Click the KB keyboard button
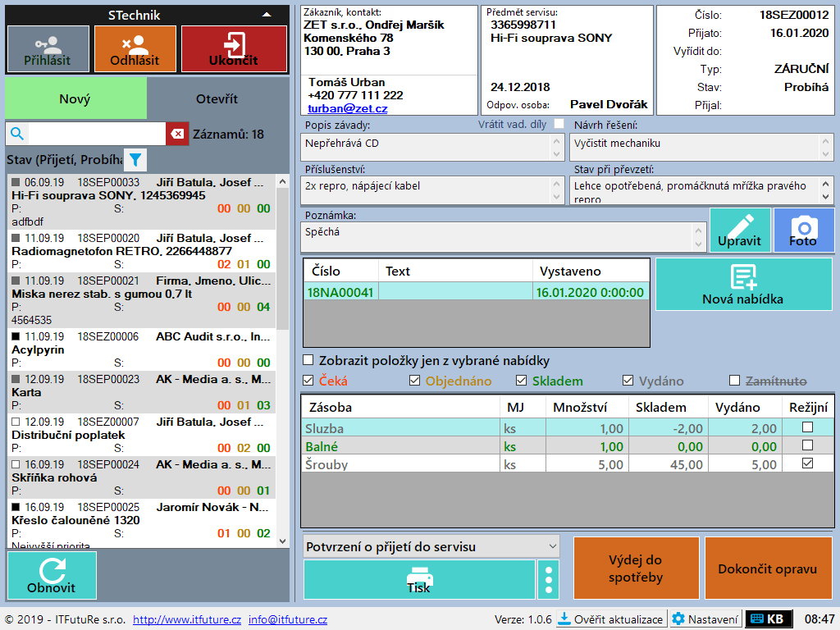The image size is (840, 630). [768, 619]
